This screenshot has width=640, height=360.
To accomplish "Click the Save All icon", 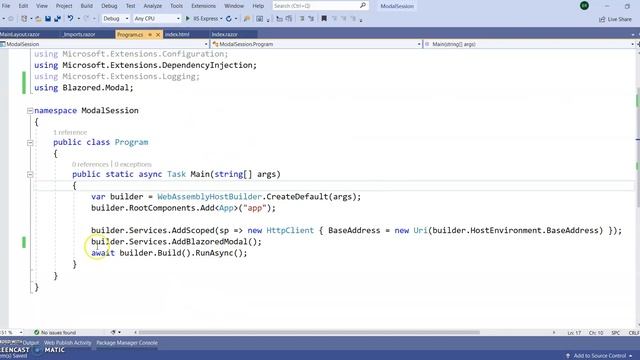I will tap(58, 19).
